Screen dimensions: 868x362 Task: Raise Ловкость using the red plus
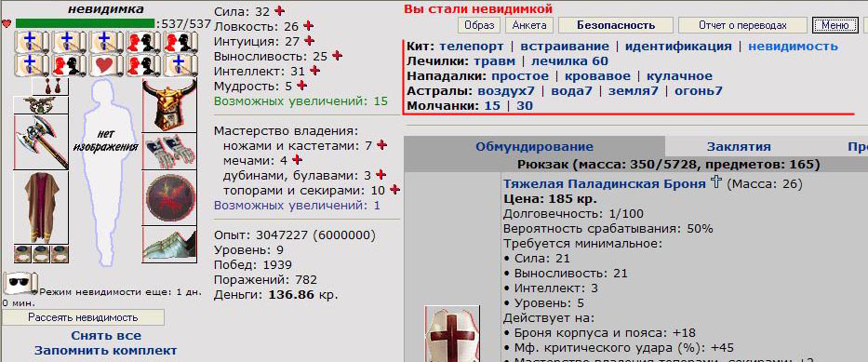pyautogui.click(x=308, y=25)
